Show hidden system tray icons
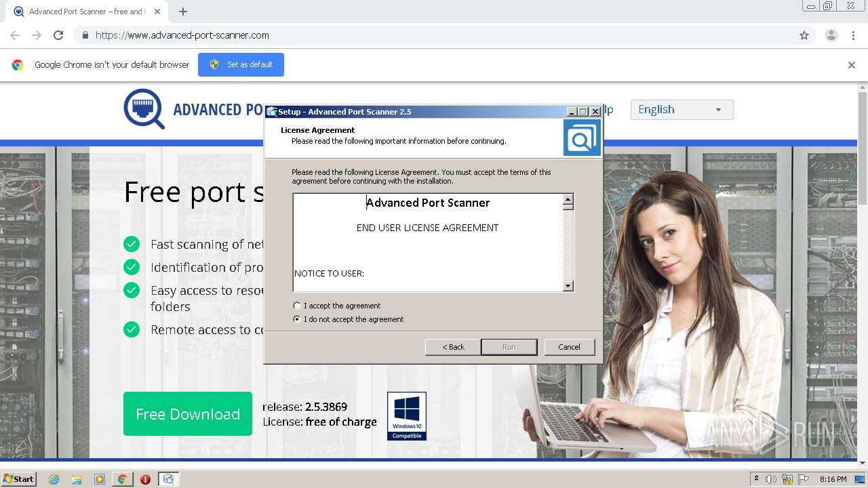This screenshot has height=488, width=868. 756,479
